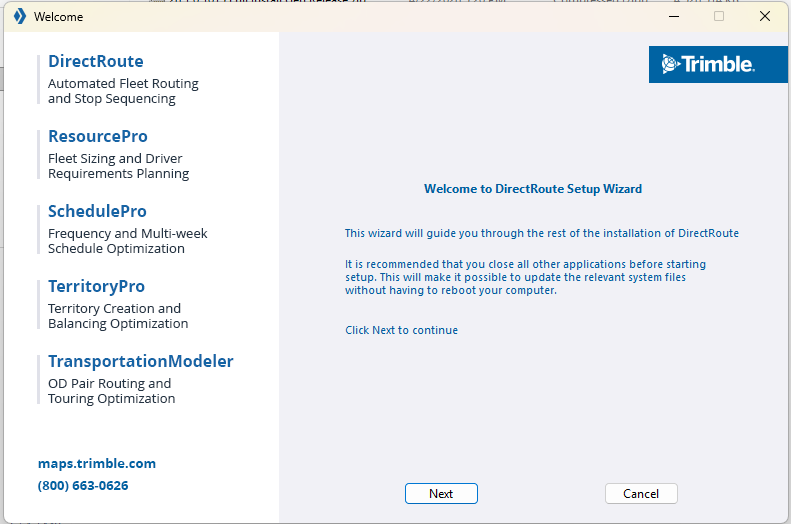This screenshot has height=524, width=791.
Task: Click the disabled maximize button
Action: [x=719, y=16]
